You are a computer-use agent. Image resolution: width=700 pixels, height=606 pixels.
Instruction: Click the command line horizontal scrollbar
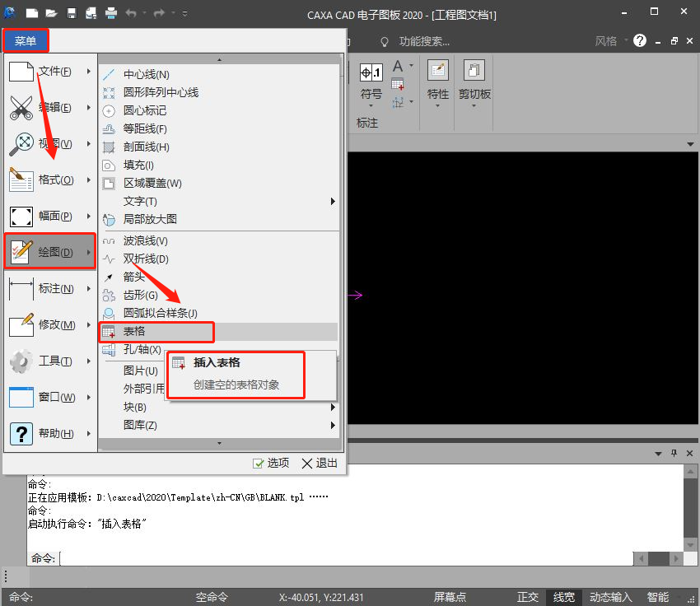(659, 558)
